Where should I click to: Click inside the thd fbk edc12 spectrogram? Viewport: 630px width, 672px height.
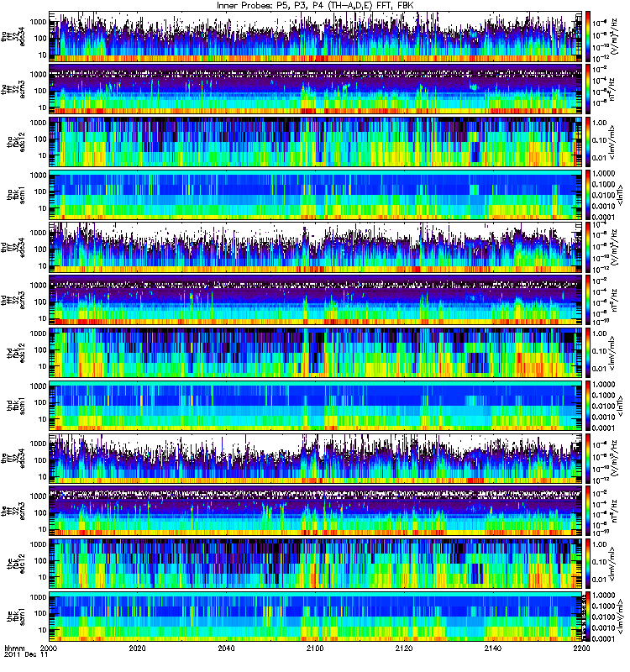pos(315,353)
